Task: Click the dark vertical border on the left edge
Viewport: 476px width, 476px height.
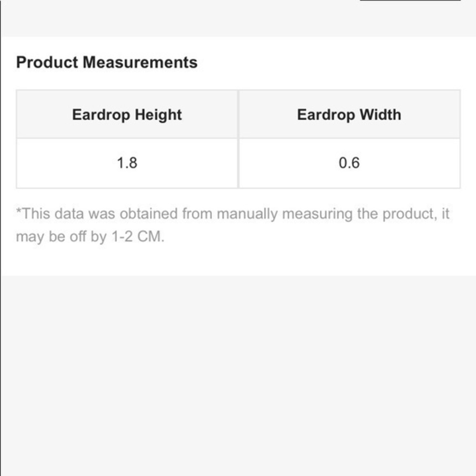Action: (x=0, y=238)
